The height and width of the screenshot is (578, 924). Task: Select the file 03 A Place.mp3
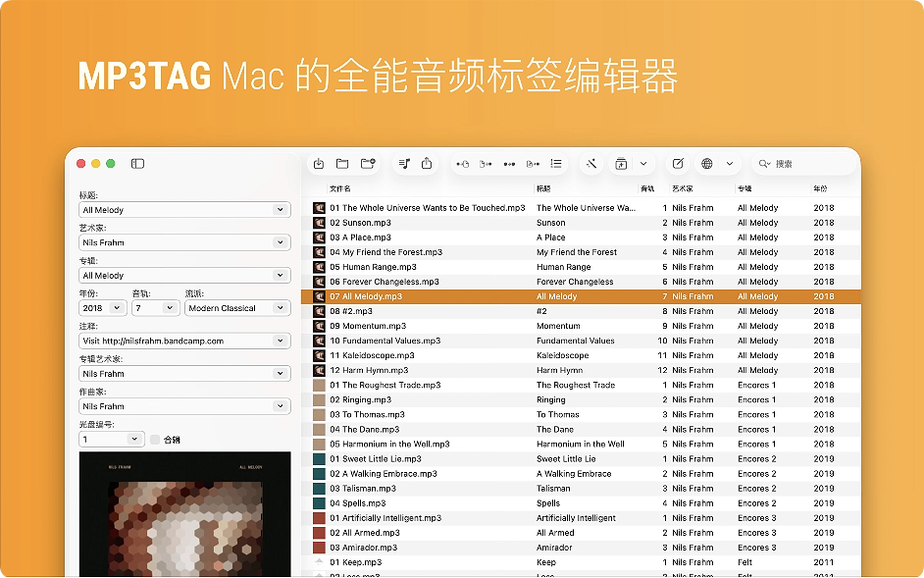click(x=360, y=237)
